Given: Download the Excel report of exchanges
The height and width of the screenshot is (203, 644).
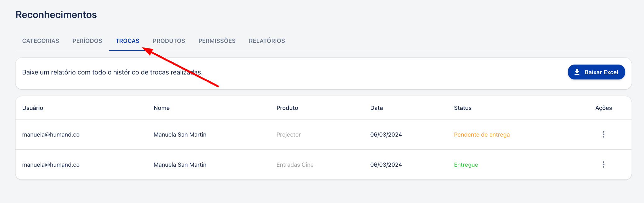Looking at the screenshot, I should (596, 72).
